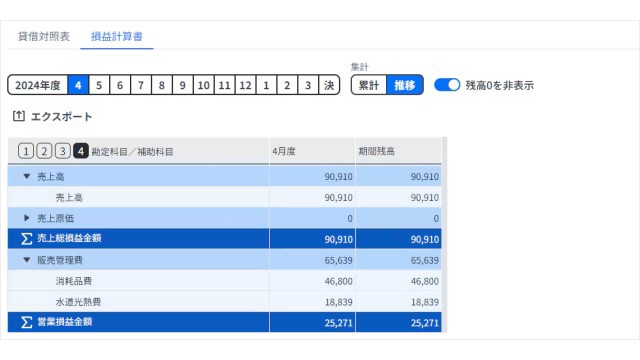640x360 pixels.
Task: Select month 10 in period selector
Action: click(x=203, y=85)
